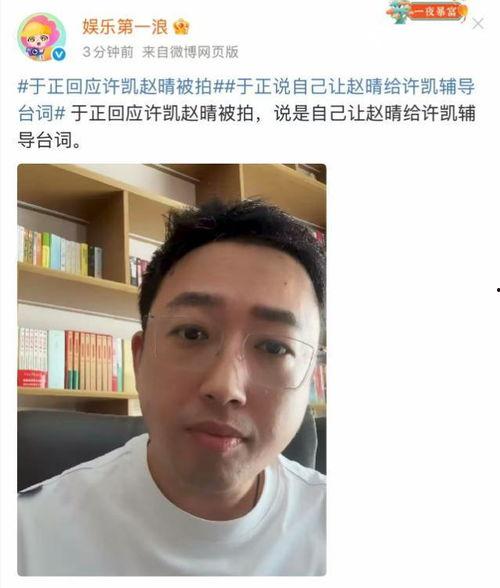500x588 pixels.
Task: Click the crown member badge beside the username
Action: pyautogui.click(x=182, y=27)
